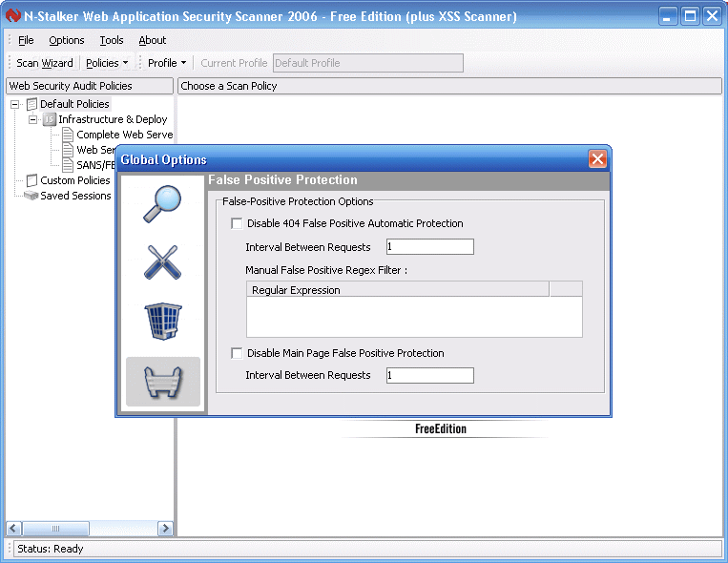This screenshot has height=563, width=728.
Task: Click the Default Profile text field
Action: click(x=368, y=63)
